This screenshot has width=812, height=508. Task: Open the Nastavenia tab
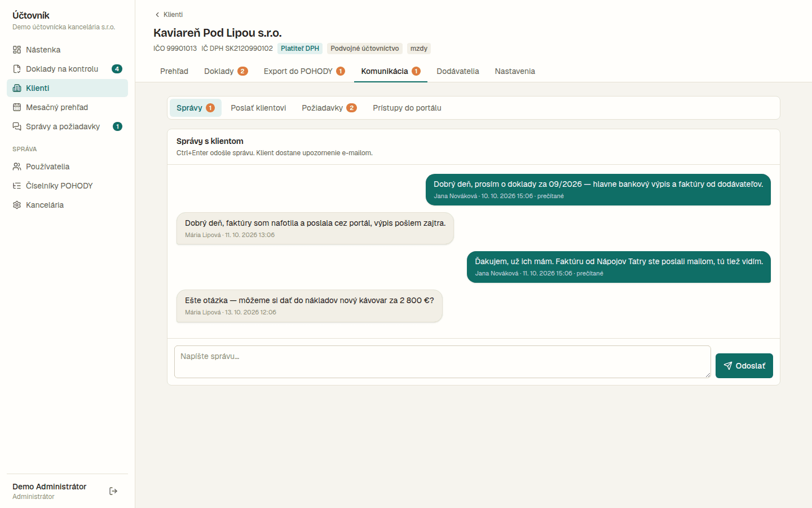[x=515, y=71]
